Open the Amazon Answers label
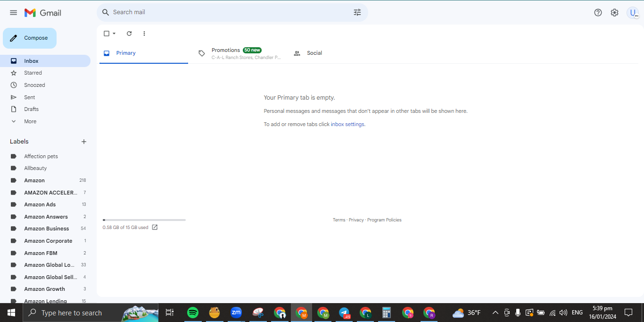644x322 pixels. coord(45,217)
